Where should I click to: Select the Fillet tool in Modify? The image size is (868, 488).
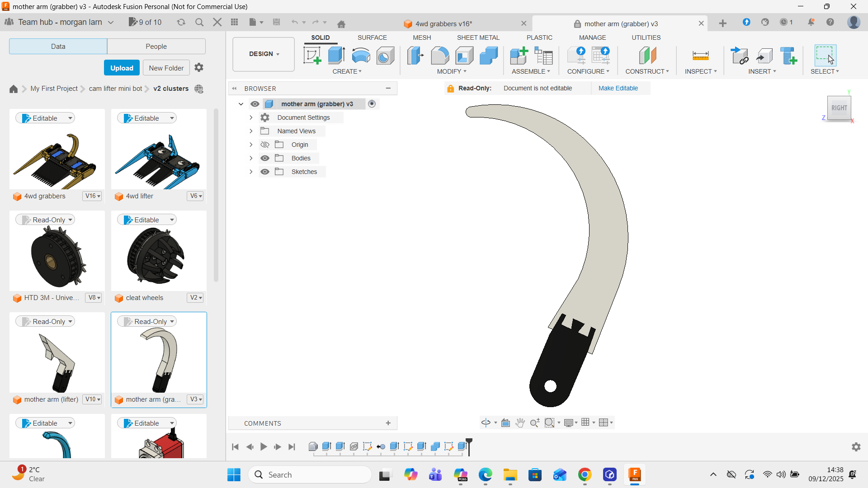tap(439, 56)
